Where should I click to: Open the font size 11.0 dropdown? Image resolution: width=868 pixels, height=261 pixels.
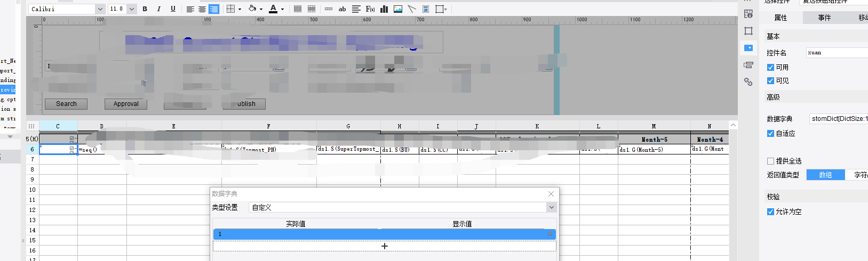tap(131, 9)
